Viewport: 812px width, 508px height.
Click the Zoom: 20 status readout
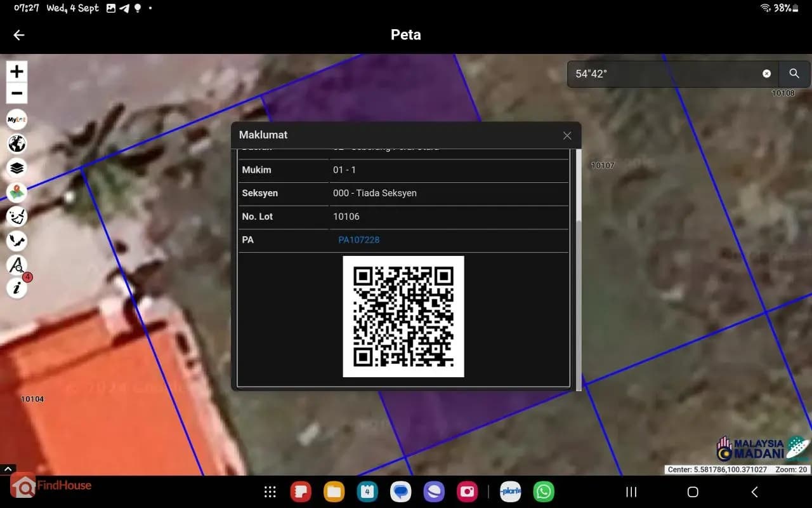point(792,470)
